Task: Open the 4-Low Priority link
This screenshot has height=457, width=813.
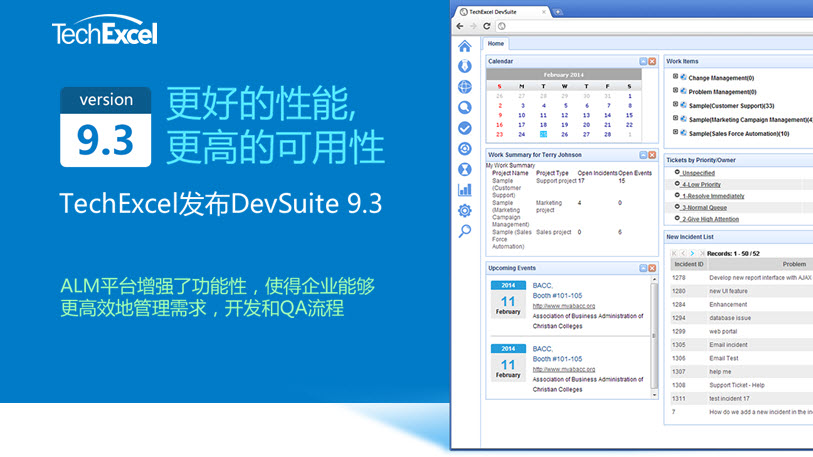Action: point(701,185)
